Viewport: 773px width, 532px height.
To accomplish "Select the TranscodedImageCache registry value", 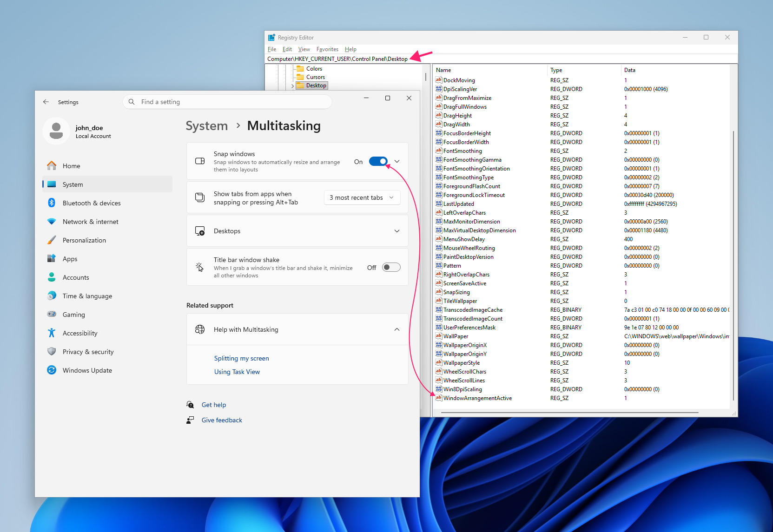I will [473, 310].
